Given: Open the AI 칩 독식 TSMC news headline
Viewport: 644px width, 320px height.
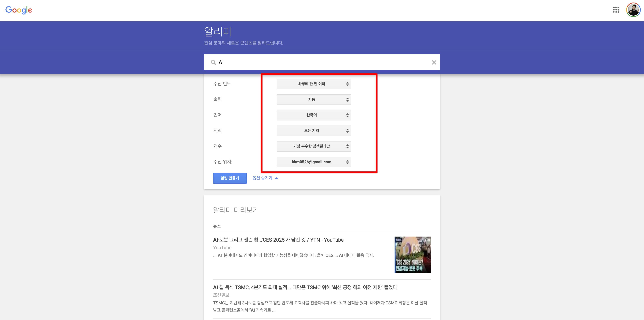Looking at the screenshot, I should coord(305,287).
